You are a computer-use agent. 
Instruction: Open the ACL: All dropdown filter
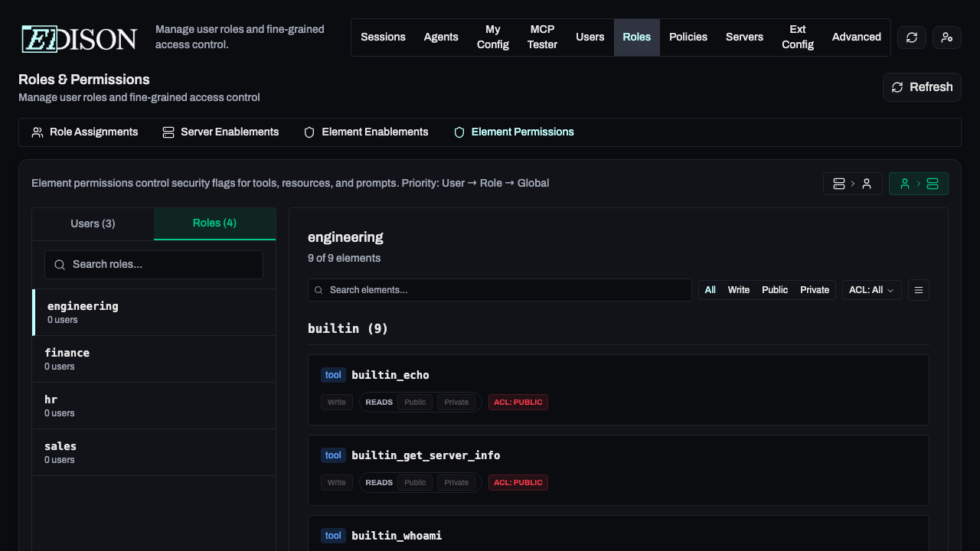pos(871,289)
